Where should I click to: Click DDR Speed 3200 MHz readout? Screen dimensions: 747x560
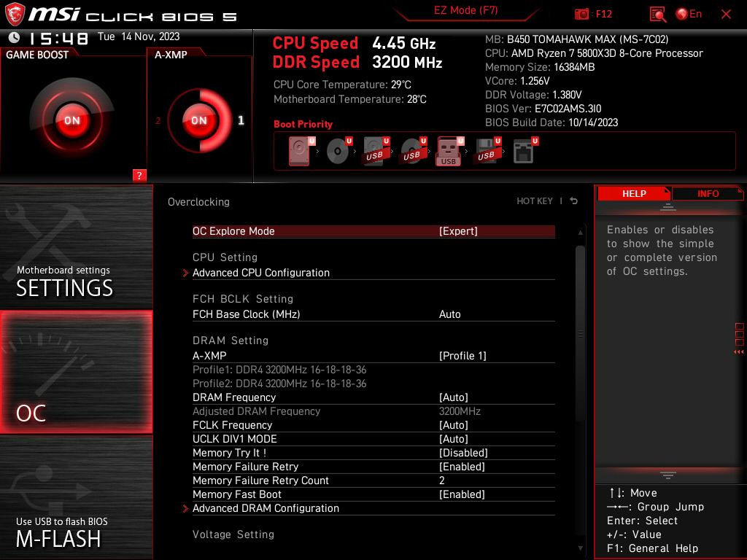click(x=357, y=63)
